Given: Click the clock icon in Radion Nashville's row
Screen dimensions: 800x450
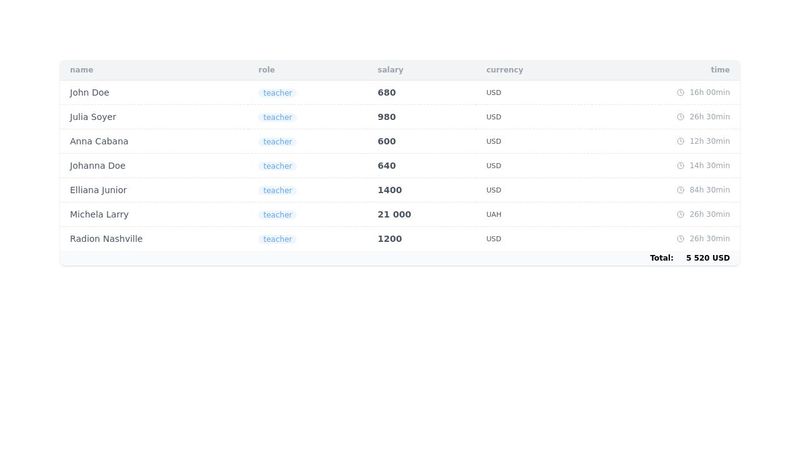Looking at the screenshot, I should [x=681, y=239].
